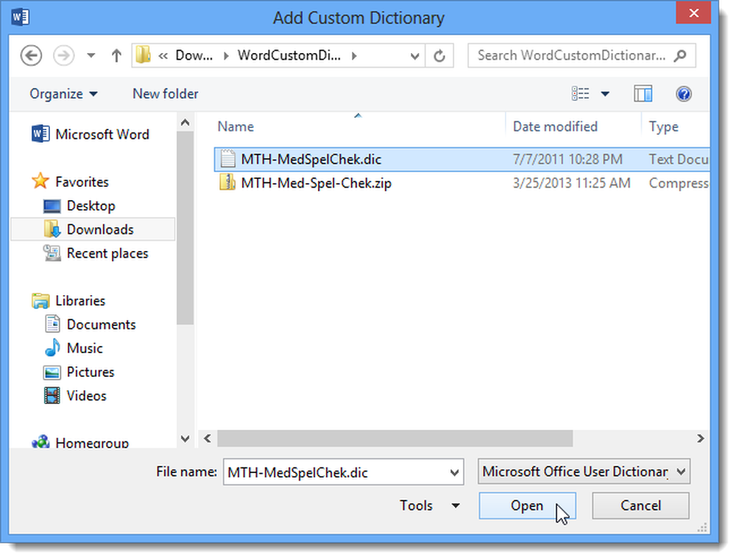Screen dimensions: 736x560
Task: Go back using the Back arrow
Action: click(31, 55)
